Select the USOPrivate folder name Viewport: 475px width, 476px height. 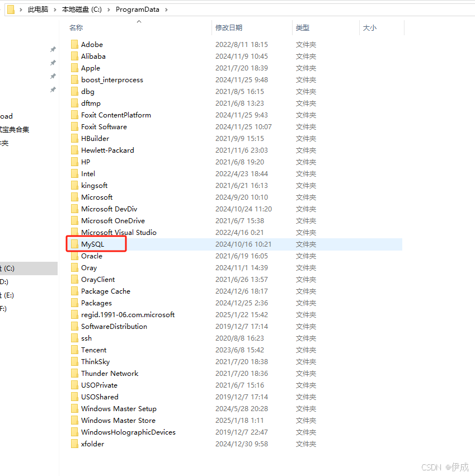[x=99, y=385]
